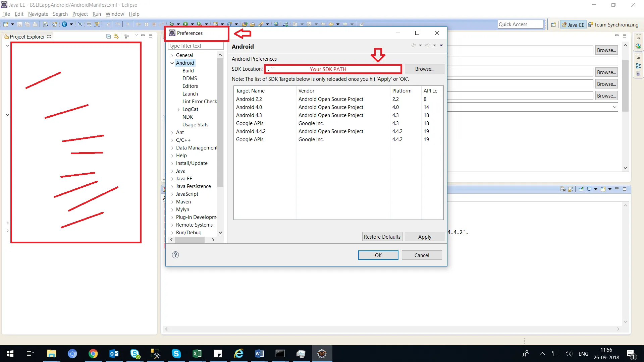Open the Project menu
This screenshot has width=644, height=362.
(x=80, y=14)
